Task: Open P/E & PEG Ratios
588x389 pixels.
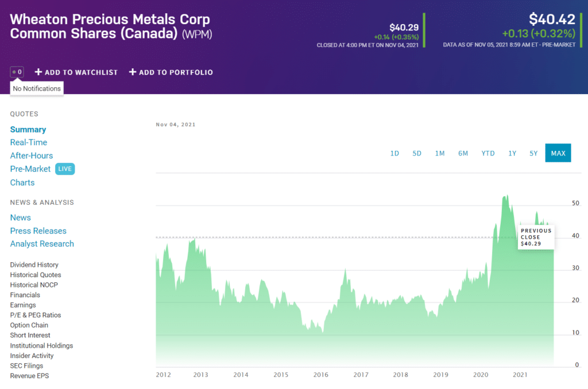Action: pos(35,316)
